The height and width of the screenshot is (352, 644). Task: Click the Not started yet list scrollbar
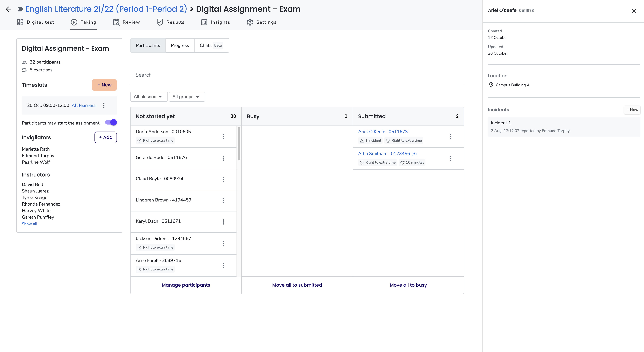pos(239,144)
